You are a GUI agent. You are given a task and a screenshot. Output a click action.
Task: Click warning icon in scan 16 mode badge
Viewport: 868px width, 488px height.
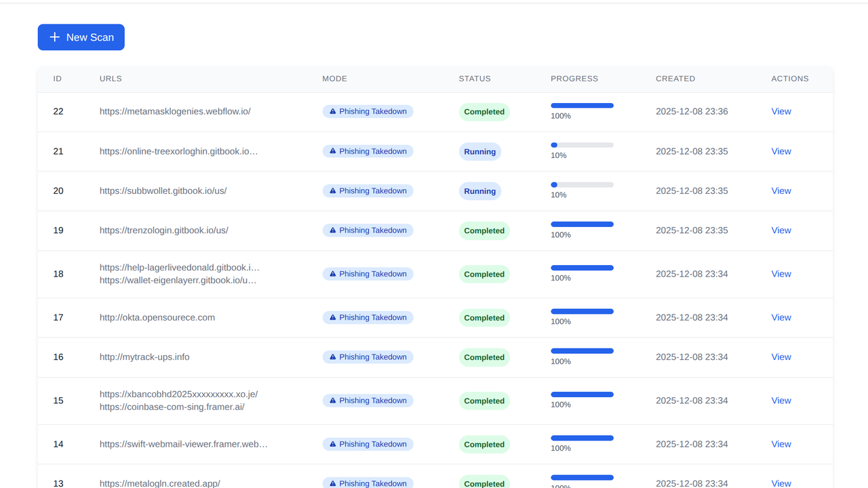coord(333,357)
